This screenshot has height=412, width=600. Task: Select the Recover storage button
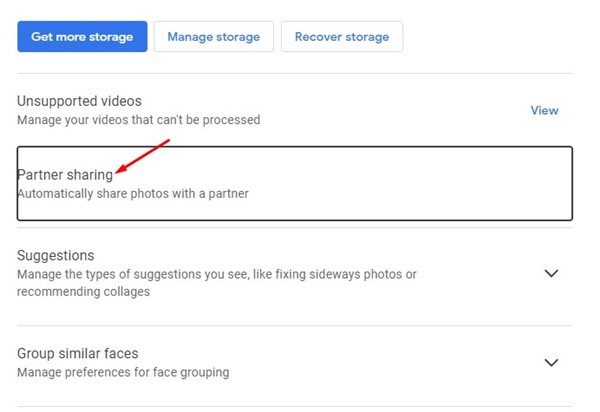click(342, 36)
